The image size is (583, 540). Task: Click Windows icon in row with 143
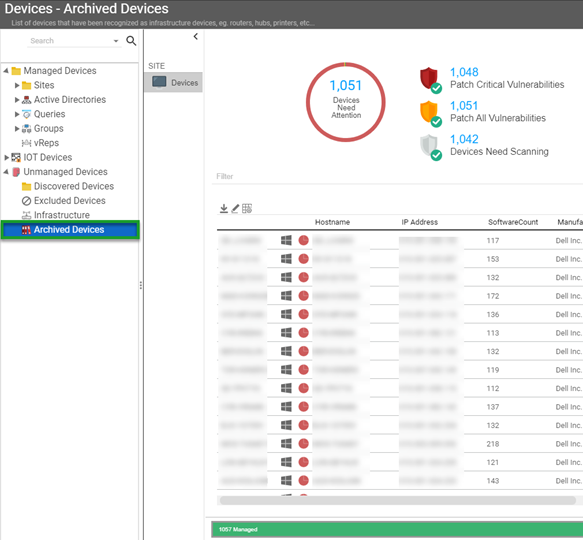[x=286, y=480]
